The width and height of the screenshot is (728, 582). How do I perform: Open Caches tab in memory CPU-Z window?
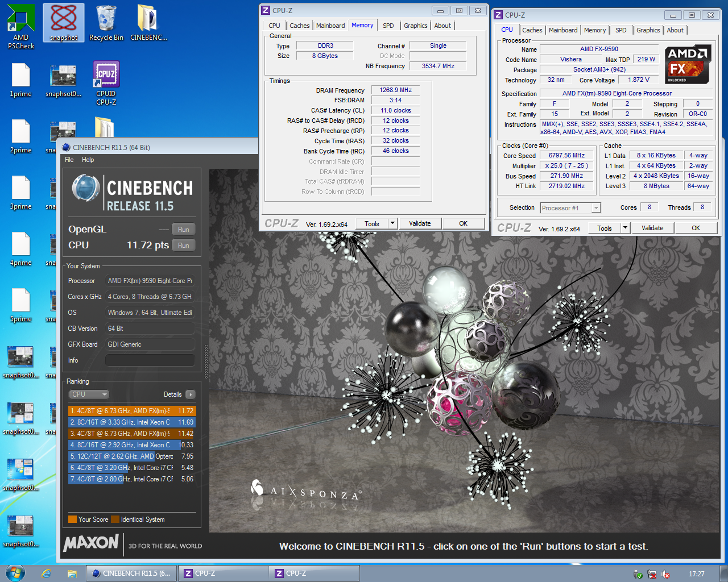[300, 26]
